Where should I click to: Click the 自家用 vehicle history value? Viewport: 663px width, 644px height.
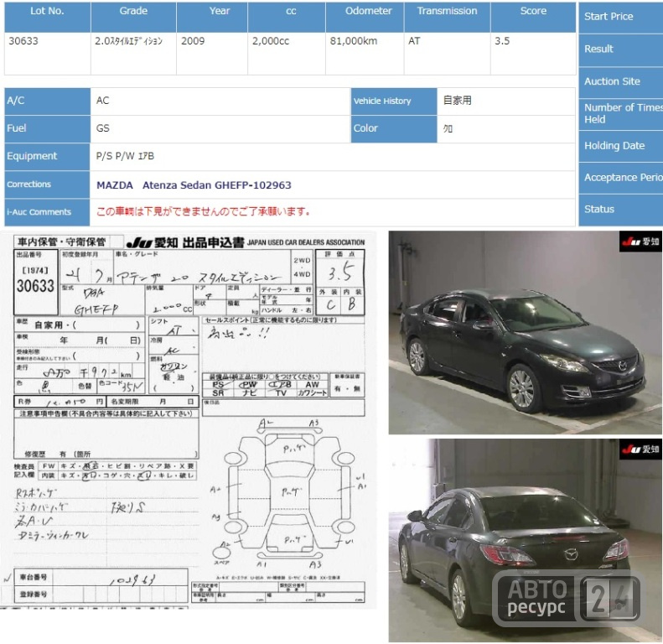[x=457, y=101]
